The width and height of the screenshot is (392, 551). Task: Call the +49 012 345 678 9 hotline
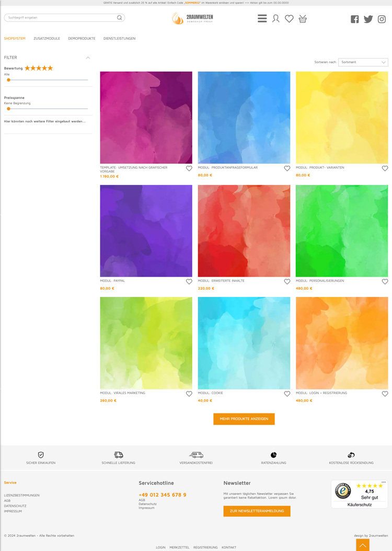pyautogui.click(x=163, y=495)
